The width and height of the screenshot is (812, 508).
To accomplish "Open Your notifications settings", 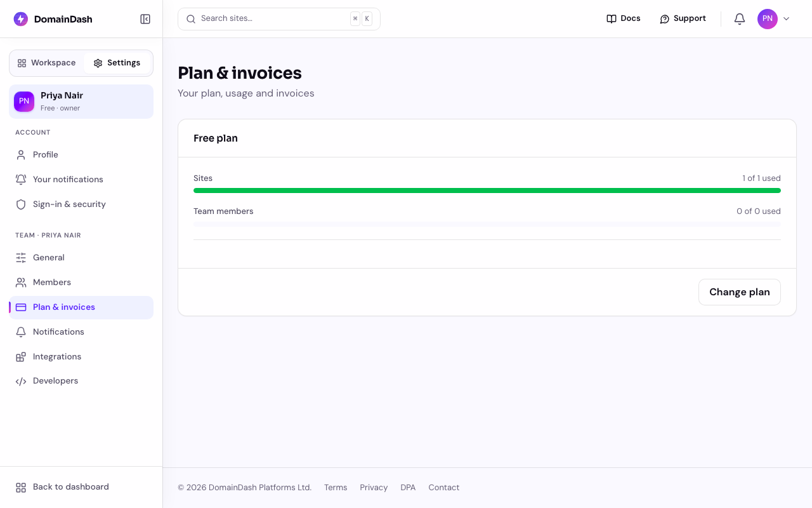I will click(81, 180).
